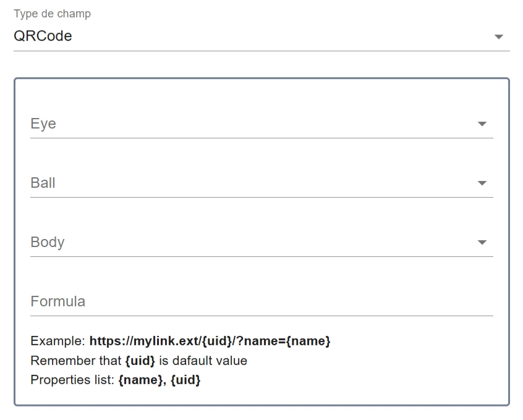
Task: Open the Type de champ dropdown arrow
Action: (498, 36)
